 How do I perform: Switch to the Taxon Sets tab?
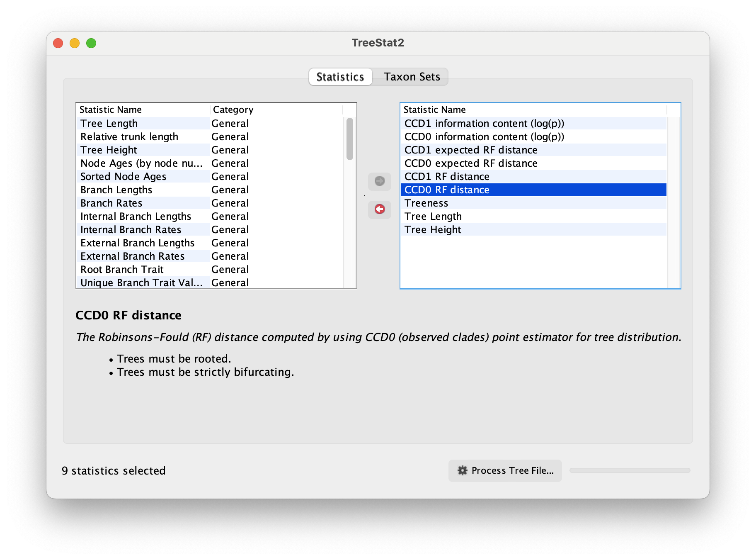pos(412,77)
